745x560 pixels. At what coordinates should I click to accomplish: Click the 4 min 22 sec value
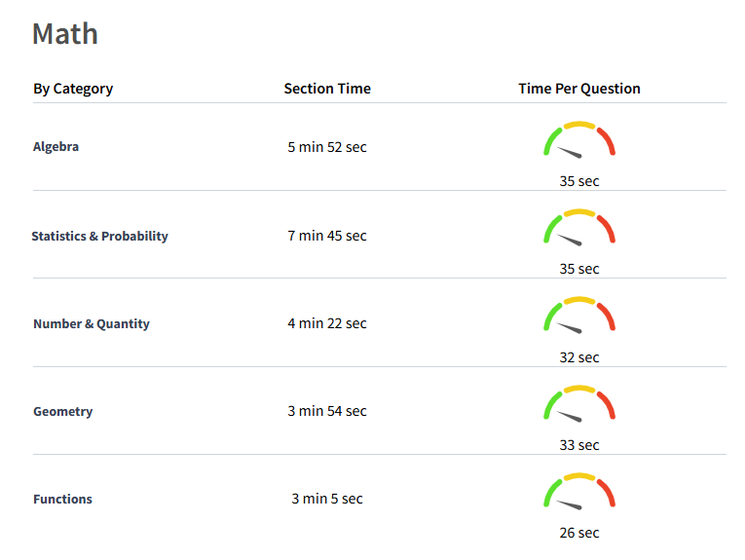click(327, 323)
